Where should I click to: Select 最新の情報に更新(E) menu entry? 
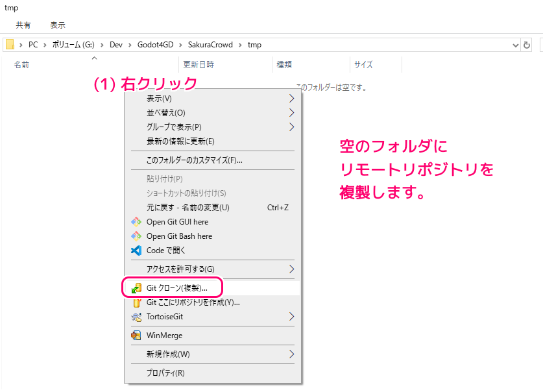[x=180, y=141]
